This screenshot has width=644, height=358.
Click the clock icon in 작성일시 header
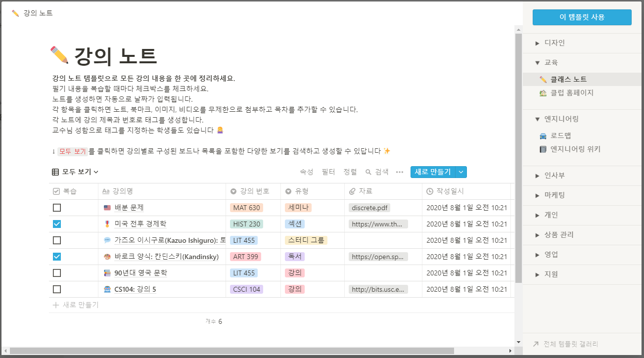(x=430, y=191)
